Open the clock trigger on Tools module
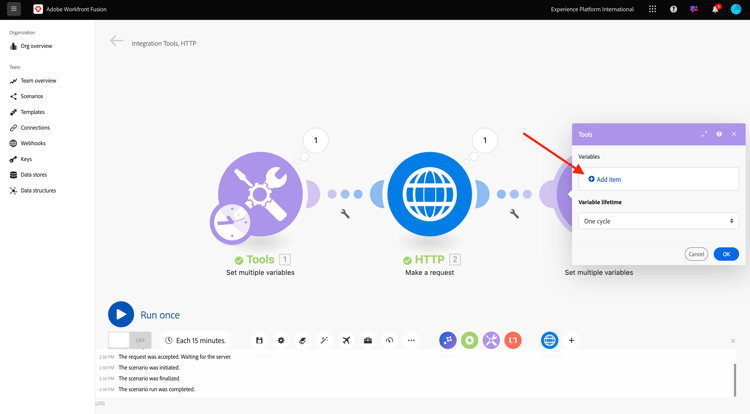The image size is (750, 414). (x=230, y=223)
